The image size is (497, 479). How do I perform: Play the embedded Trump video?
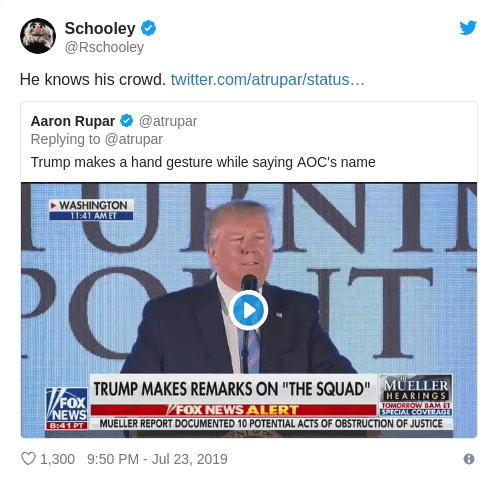click(248, 310)
